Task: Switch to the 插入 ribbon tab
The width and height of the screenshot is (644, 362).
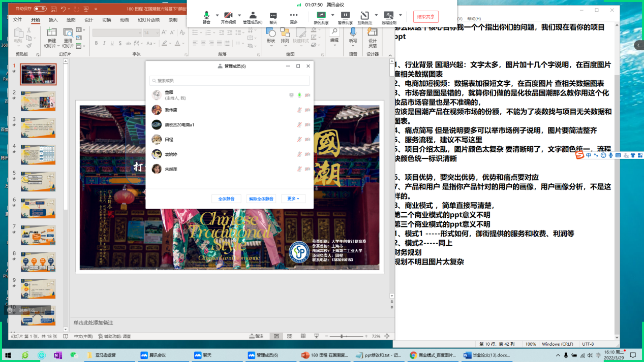Action: 53,20
